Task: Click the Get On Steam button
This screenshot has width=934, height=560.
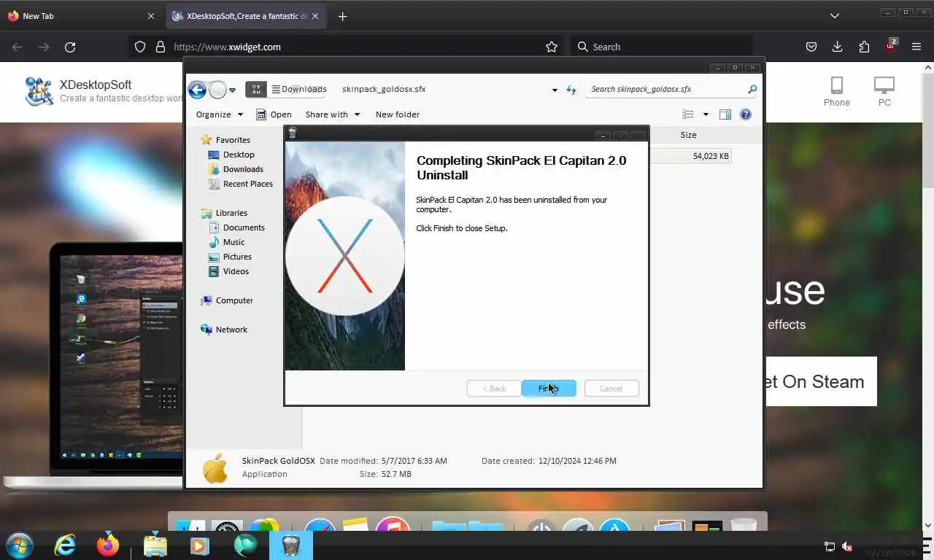Action: pos(820,381)
